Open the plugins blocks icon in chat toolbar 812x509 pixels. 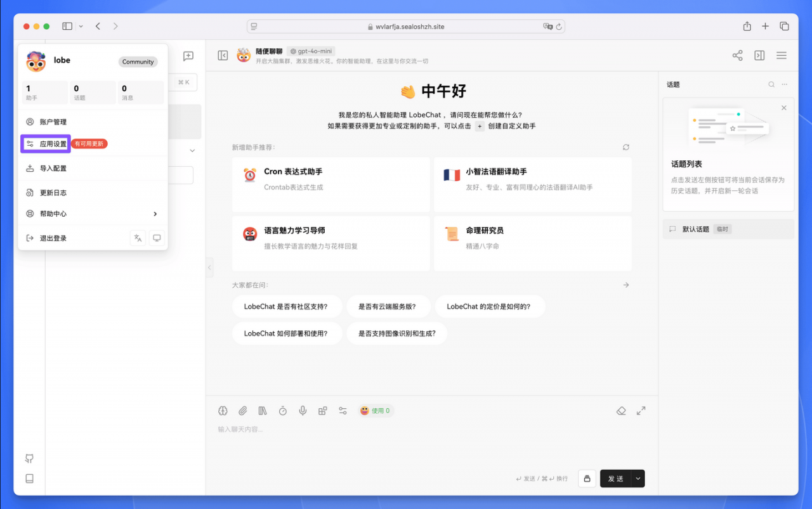323,411
